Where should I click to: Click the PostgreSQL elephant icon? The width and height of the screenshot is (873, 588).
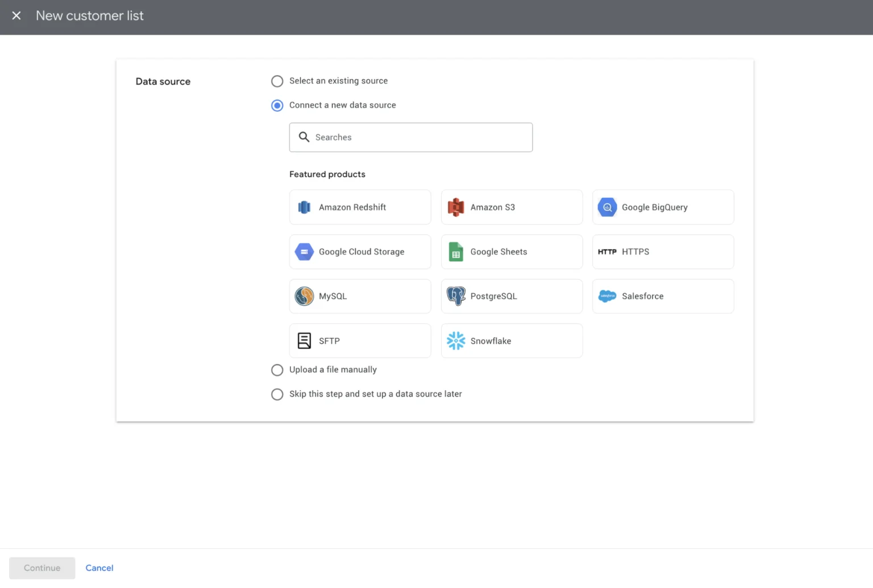click(456, 296)
